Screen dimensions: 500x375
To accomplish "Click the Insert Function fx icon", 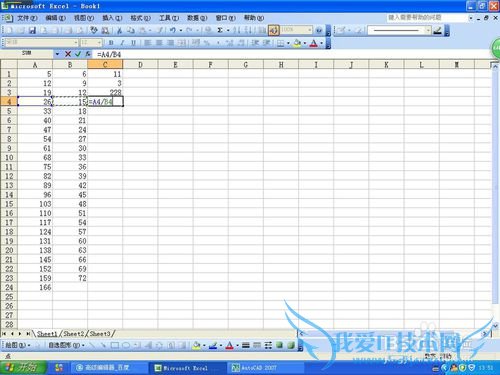I will tap(88, 54).
